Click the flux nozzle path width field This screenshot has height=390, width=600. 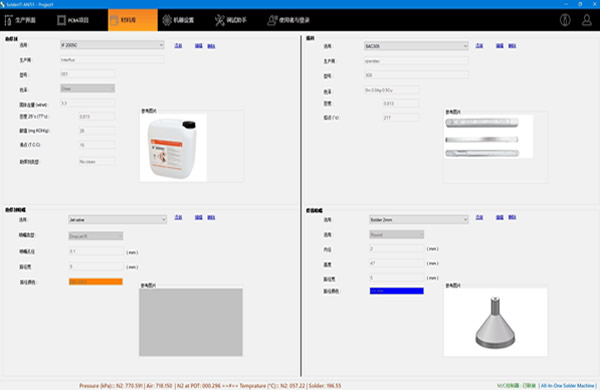(96, 266)
